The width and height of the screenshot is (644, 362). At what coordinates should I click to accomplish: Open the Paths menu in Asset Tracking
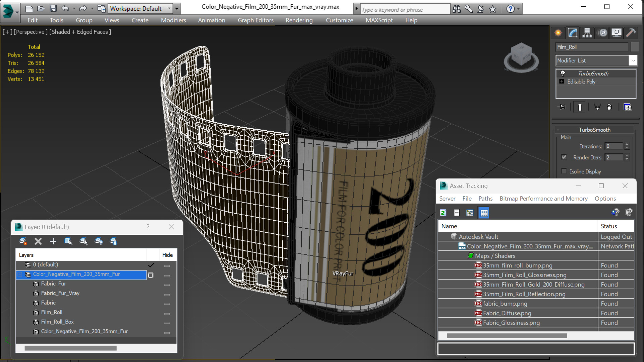(485, 199)
